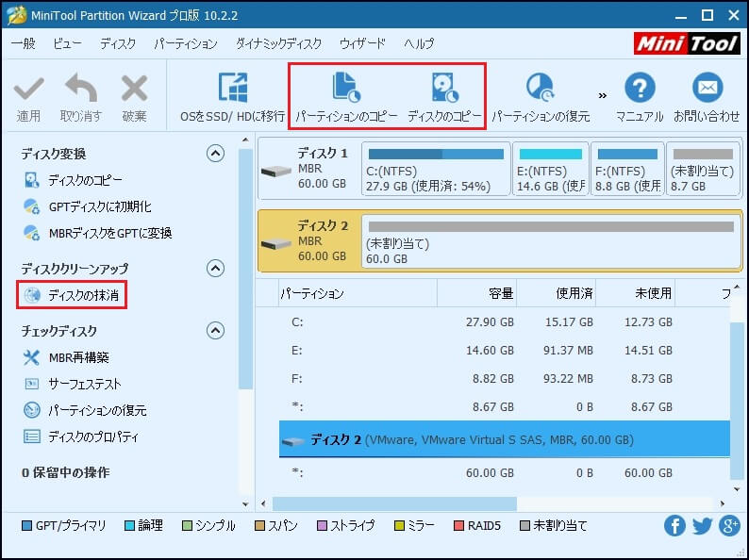This screenshot has height=560, width=749.
Task: Choose MBRディスクをGPTに変換 option
Action: 97,233
